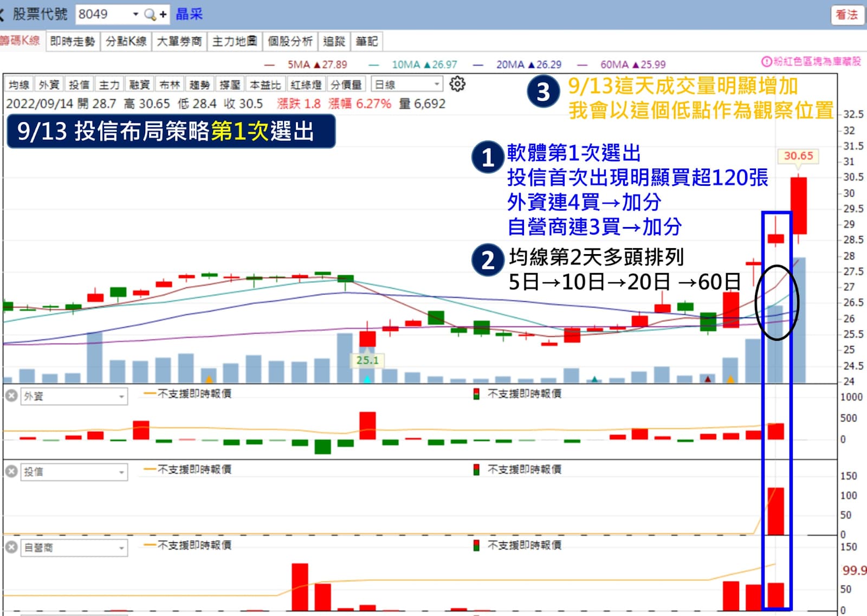Open the 自營商 sub-chart indicator dropdown
The height and width of the screenshot is (616, 867).
coord(75,548)
